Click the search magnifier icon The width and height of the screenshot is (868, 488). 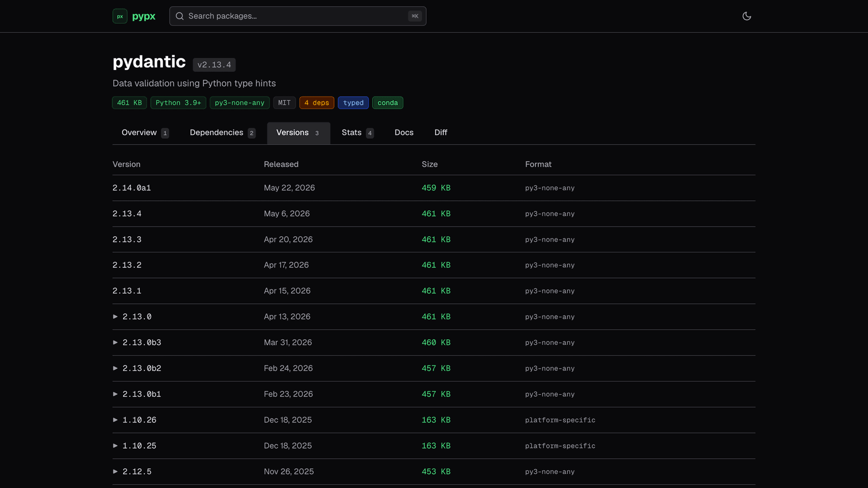pos(180,16)
